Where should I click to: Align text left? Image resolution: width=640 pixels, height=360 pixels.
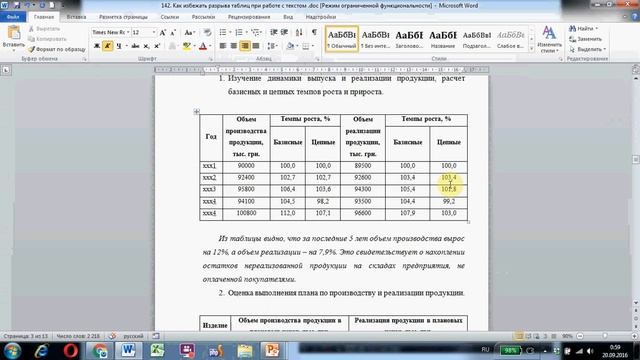(223, 46)
